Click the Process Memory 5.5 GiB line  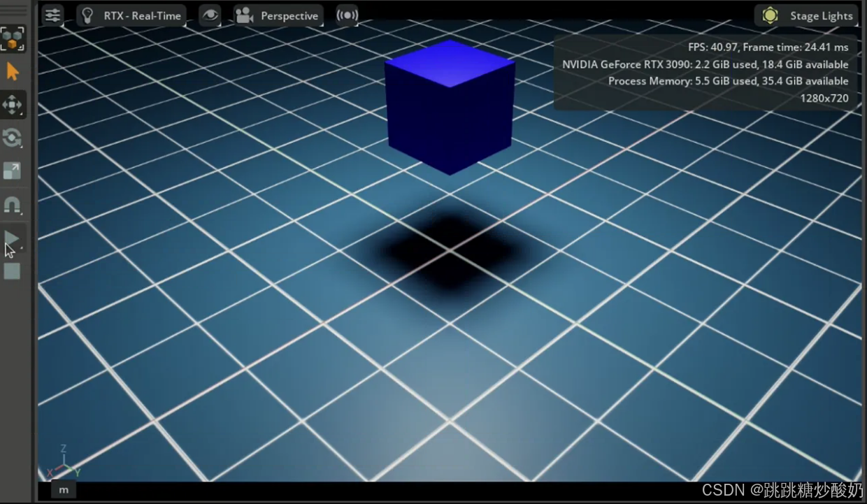click(729, 81)
